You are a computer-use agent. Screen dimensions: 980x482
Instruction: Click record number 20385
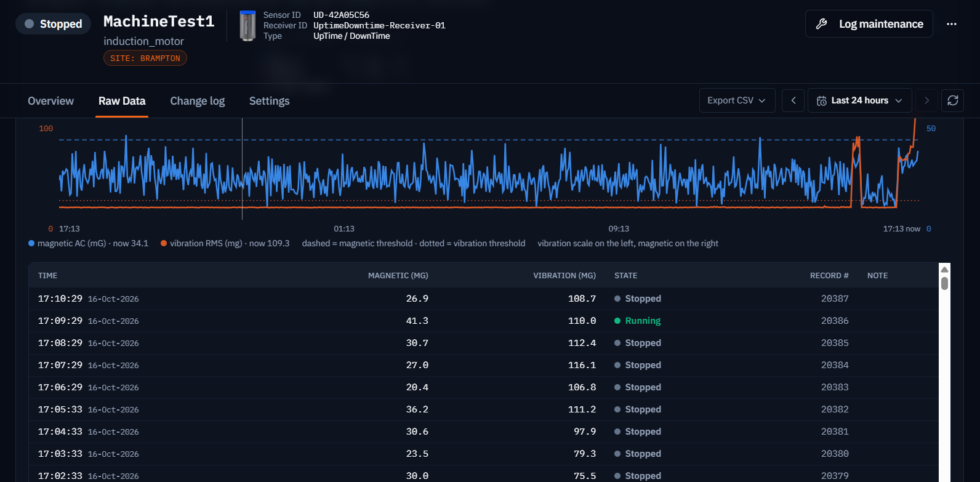(835, 343)
